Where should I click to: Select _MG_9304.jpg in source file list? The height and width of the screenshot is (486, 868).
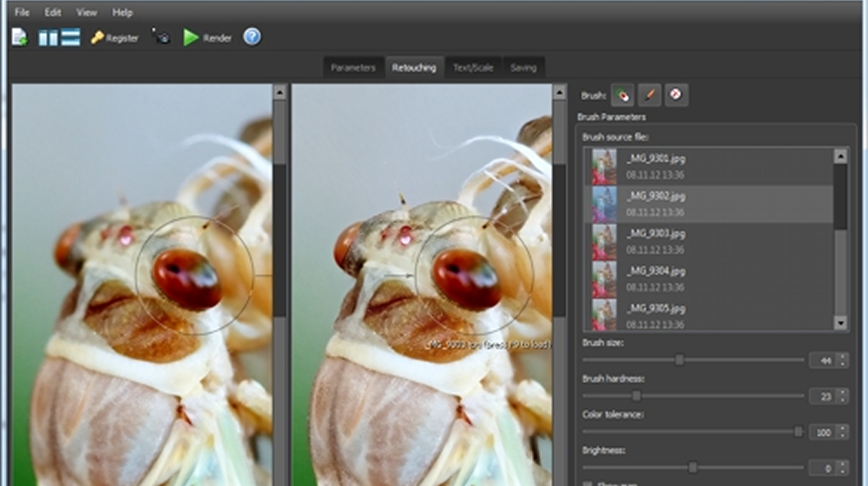[x=709, y=279]
